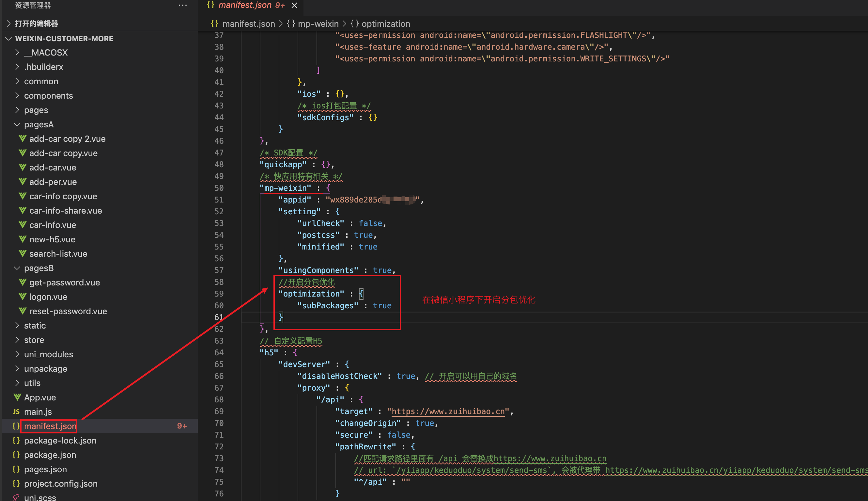The height and width of the screenshot is (501, 868).
Task: Click the JS icon beside main.js
Action: (16, 412)
